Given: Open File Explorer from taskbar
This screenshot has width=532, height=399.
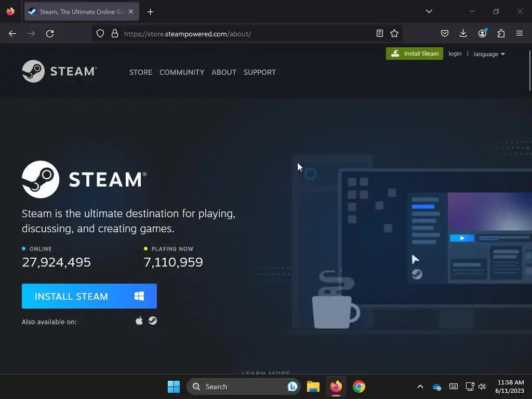Looking at the screenshot, I should point(313,387).
